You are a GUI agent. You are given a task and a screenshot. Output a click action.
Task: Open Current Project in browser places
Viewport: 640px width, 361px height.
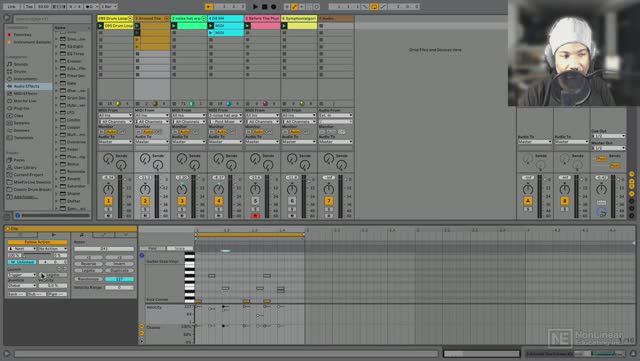coord(28,174)
